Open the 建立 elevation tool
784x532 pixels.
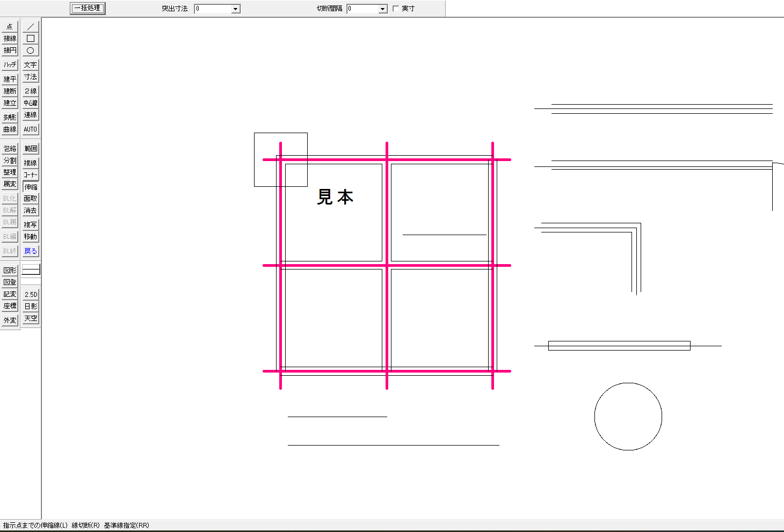click(x=10, y=103)
